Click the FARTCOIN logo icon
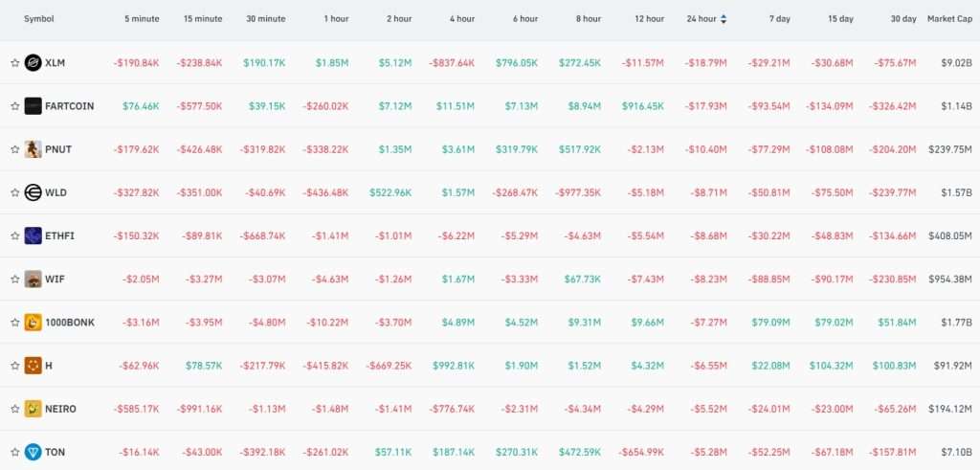 33,106
